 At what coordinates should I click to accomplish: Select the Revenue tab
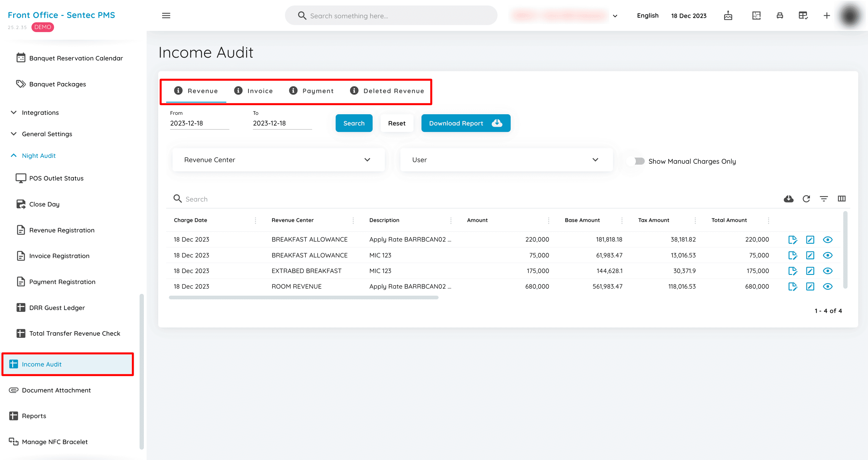click(x=196, y=91)
